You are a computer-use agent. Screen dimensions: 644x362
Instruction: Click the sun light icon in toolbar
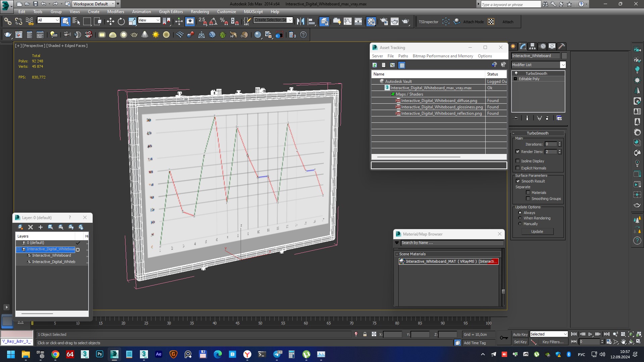(x=156, y=35)
